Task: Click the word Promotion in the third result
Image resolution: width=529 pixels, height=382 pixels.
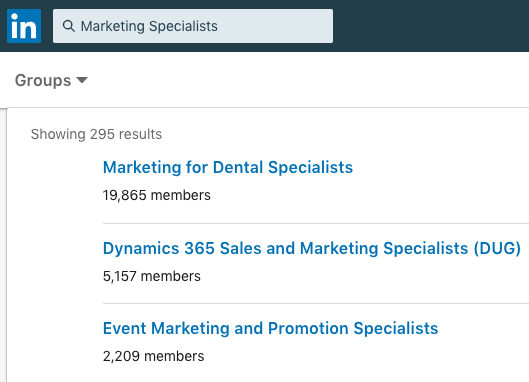Action: 308,328
